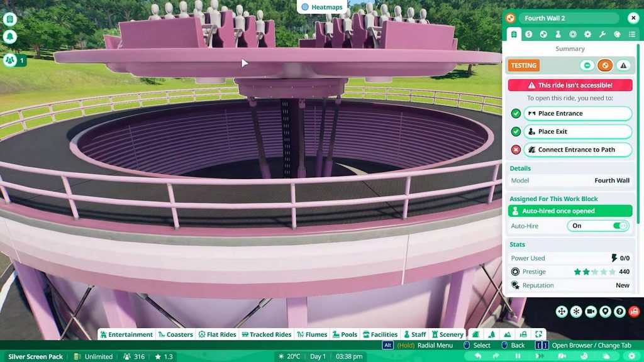Image resolution: width=644 pixels, height=362 pixels.
Task: Open the Finances dollar tab
Action: click(528, 35)
